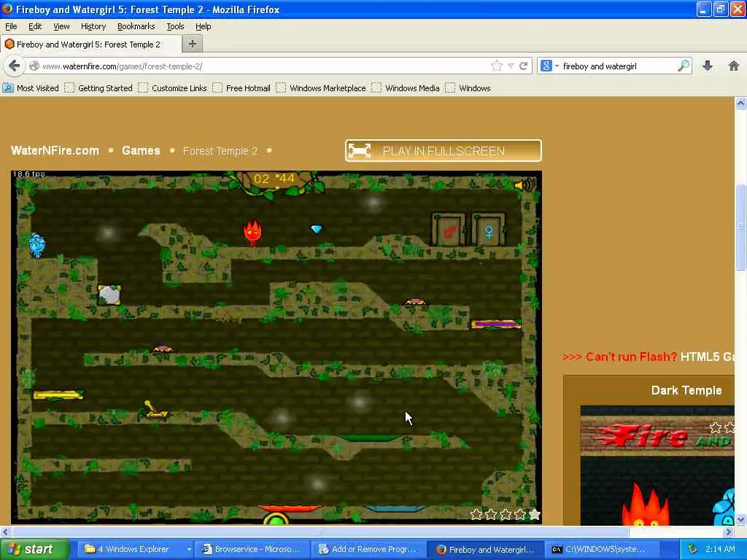
Task: Open the WaterNFire.com breadcrumb link
Action: click(x=55, y=150)
